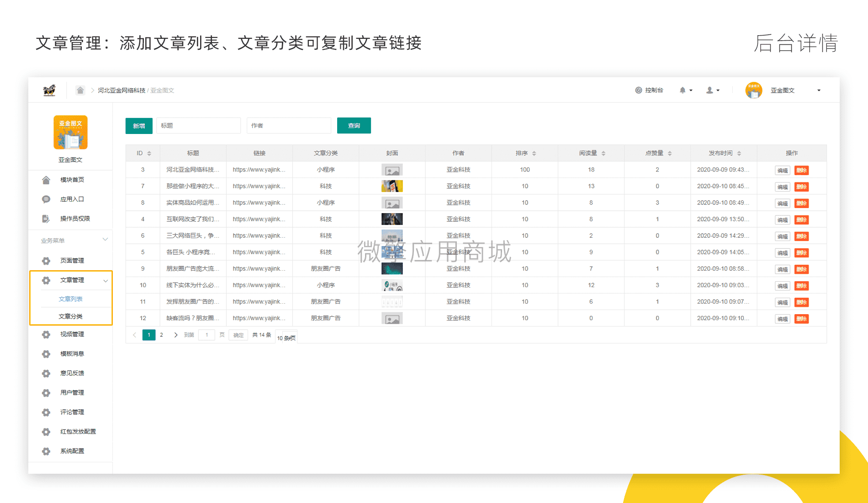Collapse the 文章管理 menu chevron
Viewport: 868px width, 503px height.
point(106,281)
